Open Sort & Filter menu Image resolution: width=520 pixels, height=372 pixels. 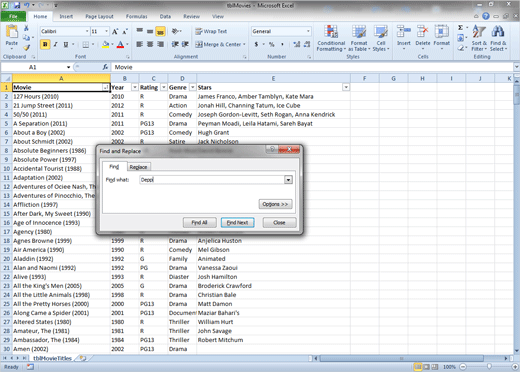click(x=479, y=38)
